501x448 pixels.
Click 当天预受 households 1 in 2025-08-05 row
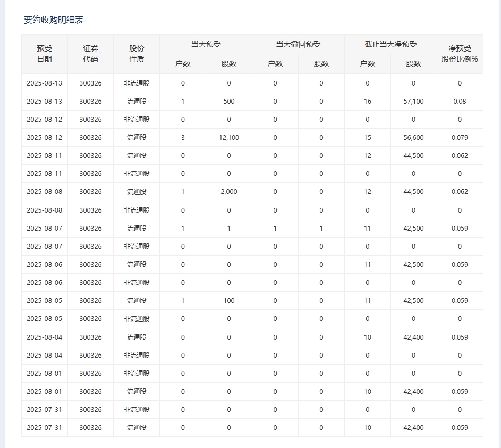(x=183, y=301)
